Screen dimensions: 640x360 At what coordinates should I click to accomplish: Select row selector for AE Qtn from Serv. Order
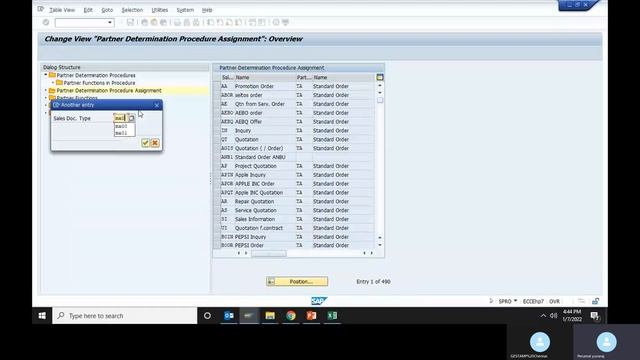click(217, 104)
